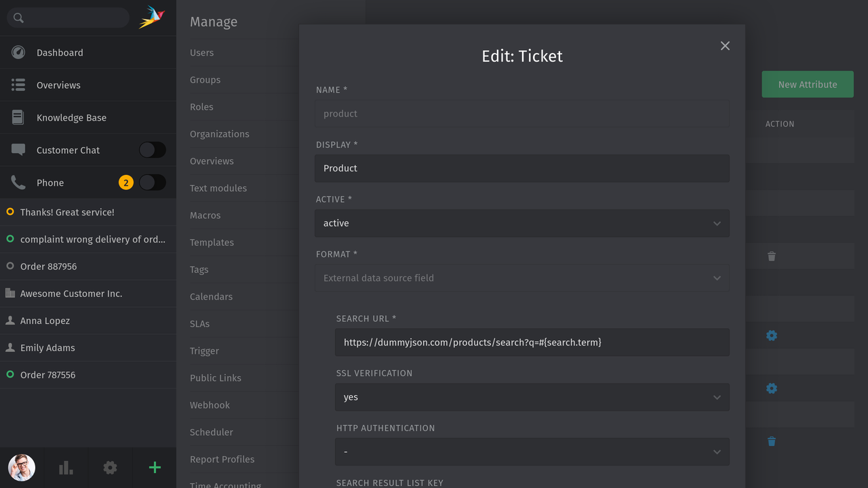Viewport: 868px width, 488px height.
Task: Select the Overviews list icon
Action: pos(17,85)
